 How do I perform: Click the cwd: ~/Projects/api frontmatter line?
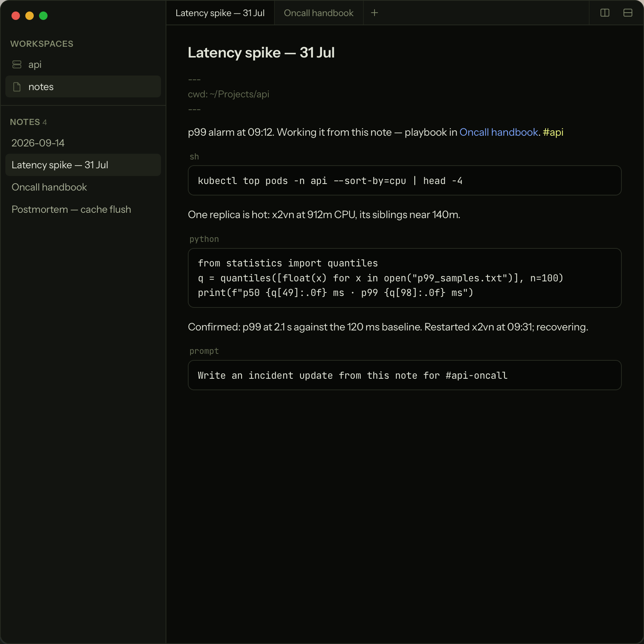(x=228, y=94)
